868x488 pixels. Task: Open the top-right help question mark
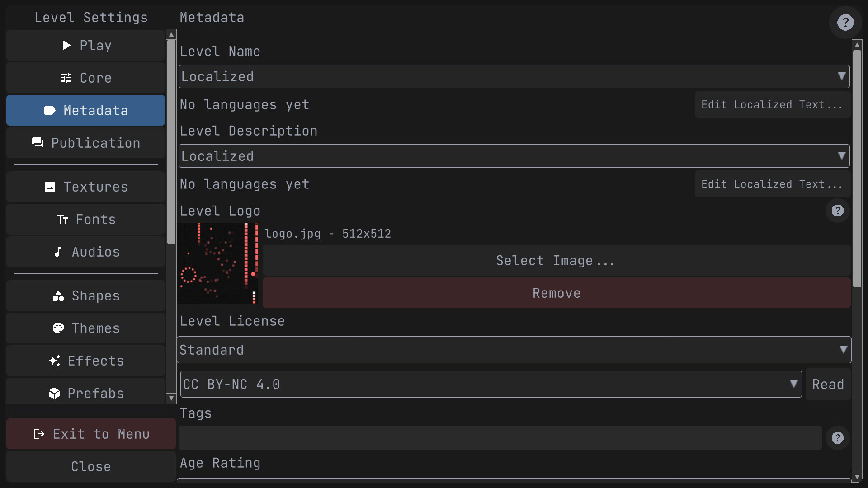coord(845,22)
